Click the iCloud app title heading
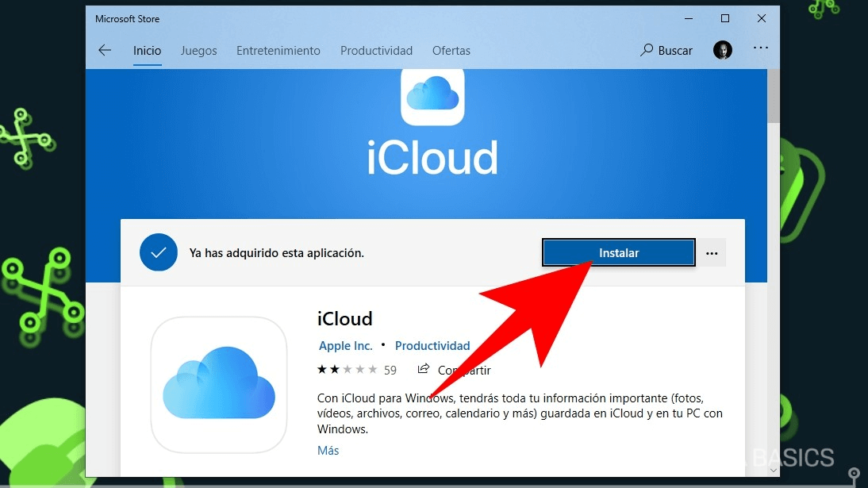Screen dimensions: 868x488 345,318
